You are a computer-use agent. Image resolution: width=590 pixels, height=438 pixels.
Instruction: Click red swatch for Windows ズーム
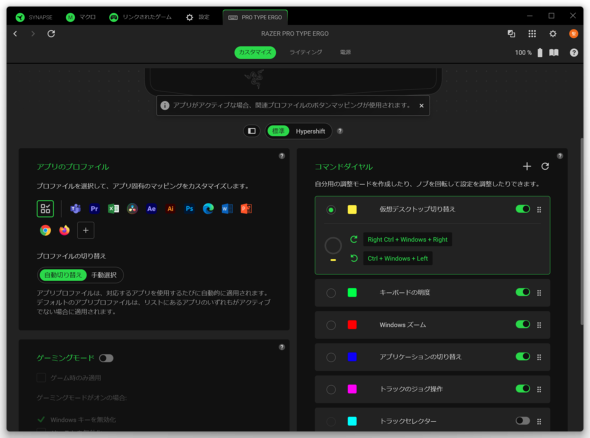(352, 325)
